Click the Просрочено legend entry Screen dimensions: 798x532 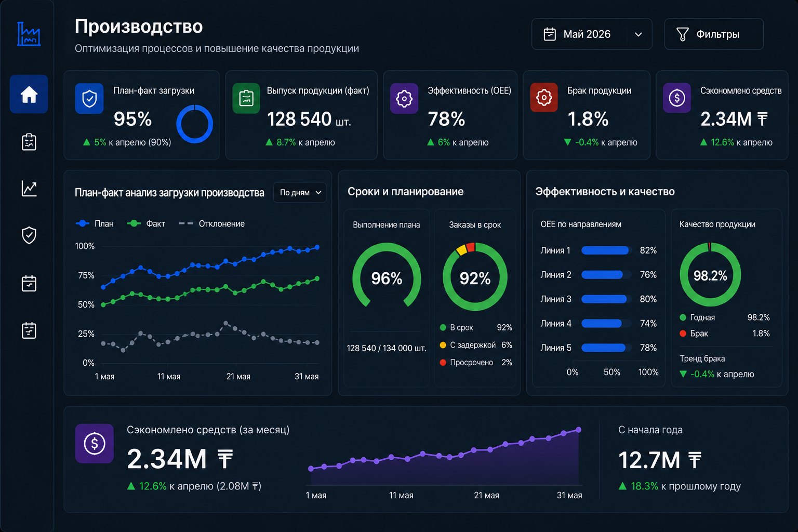pyautogui.click(x=476, y=363)
